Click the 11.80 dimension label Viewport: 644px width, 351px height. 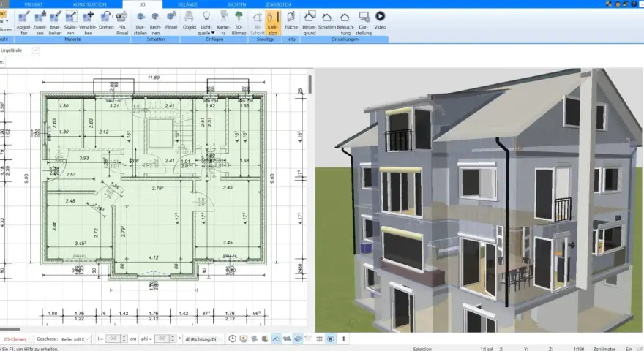click(154, 78)
